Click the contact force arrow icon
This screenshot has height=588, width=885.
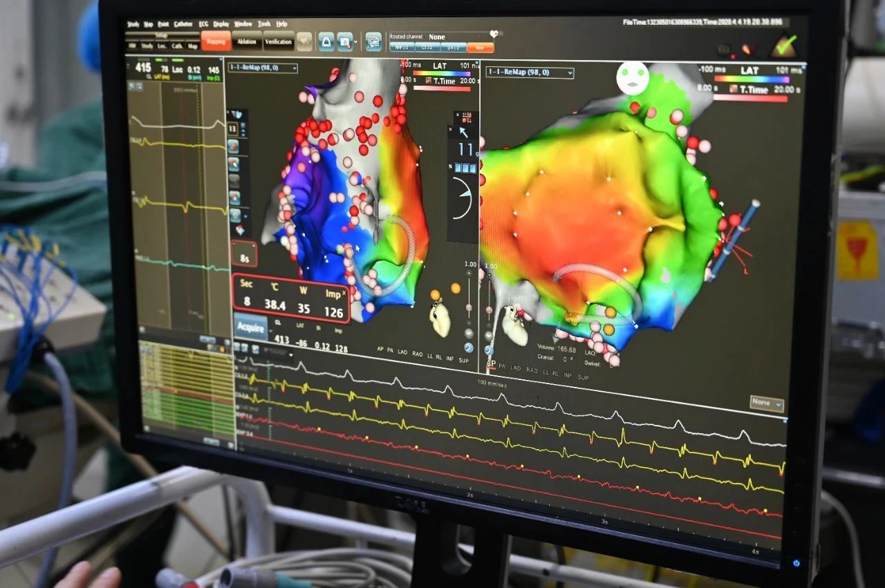pos(463,132)
